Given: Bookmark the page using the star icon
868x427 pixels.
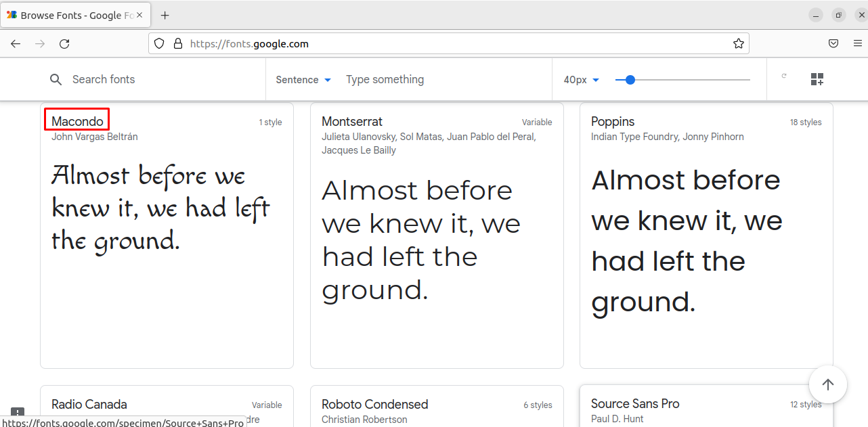Looking at the screenshot, I should coord(738,43).
